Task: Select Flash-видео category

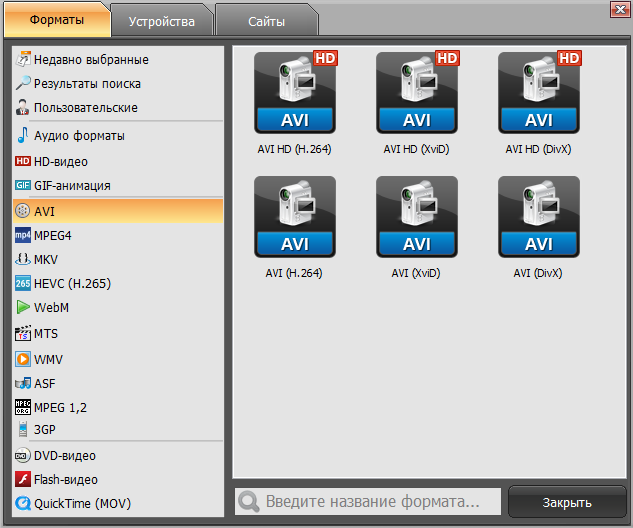Action: click(118, 480)
